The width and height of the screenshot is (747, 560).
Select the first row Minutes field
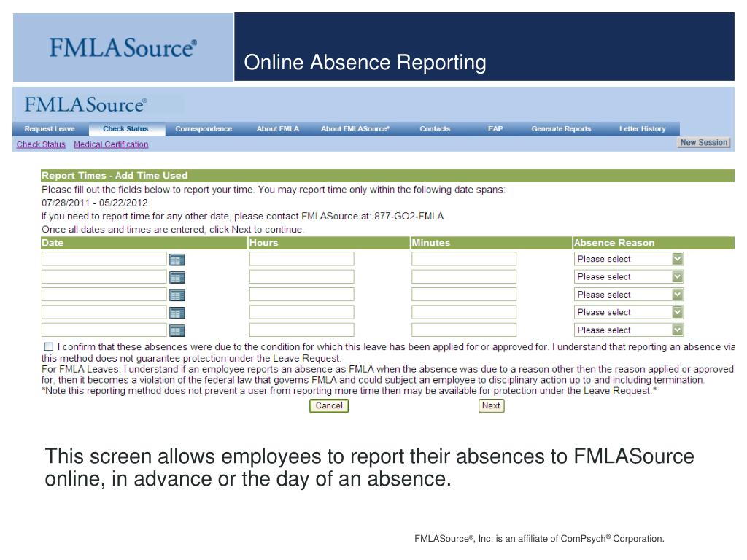[463, 259]
